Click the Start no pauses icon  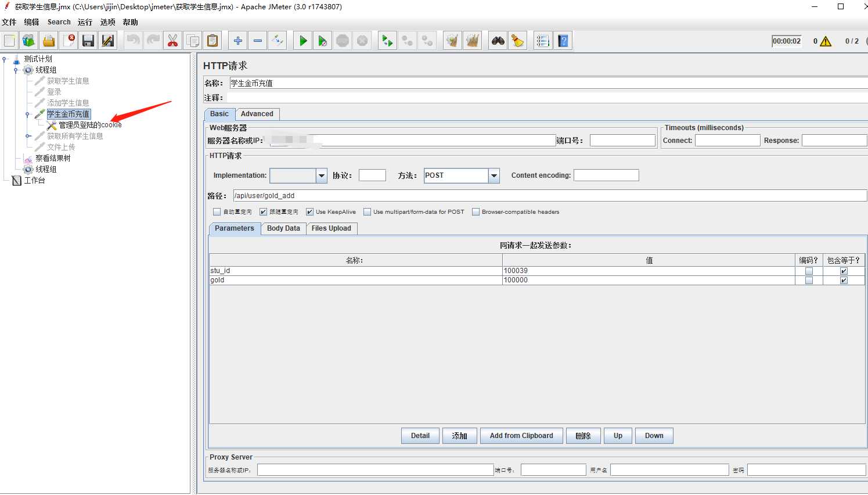(x=323, y=41)
